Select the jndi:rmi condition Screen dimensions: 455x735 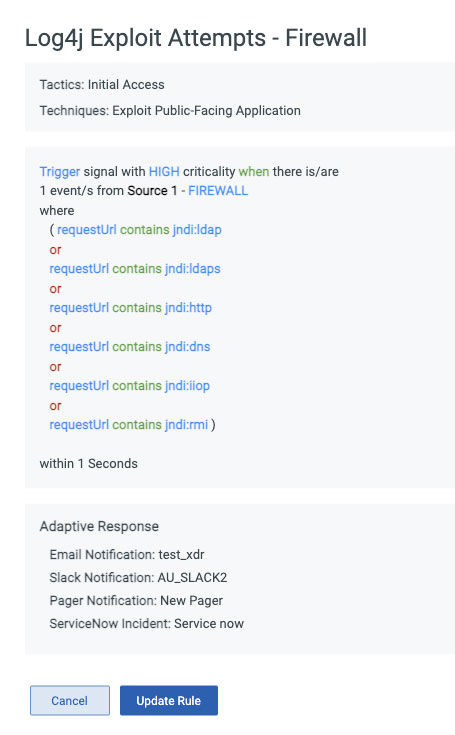pyautogui.click(x=129, y=424)
